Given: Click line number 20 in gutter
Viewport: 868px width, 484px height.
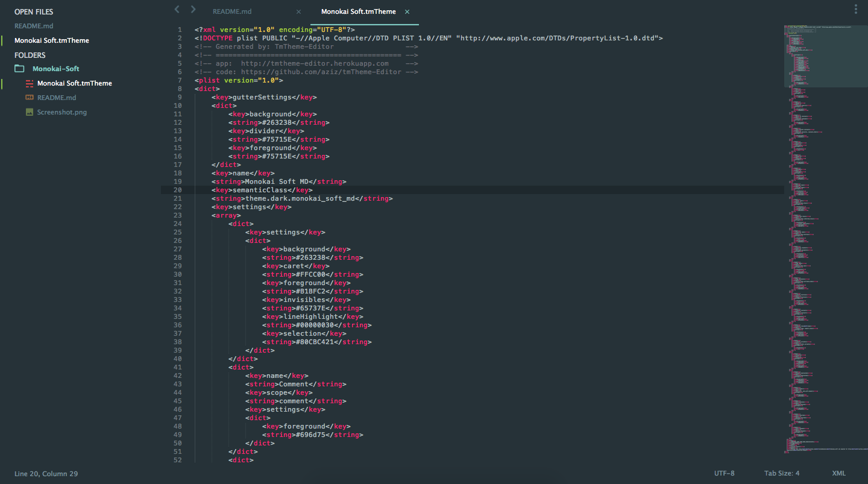Looking at the screenshot, I should tap(177, 190).
